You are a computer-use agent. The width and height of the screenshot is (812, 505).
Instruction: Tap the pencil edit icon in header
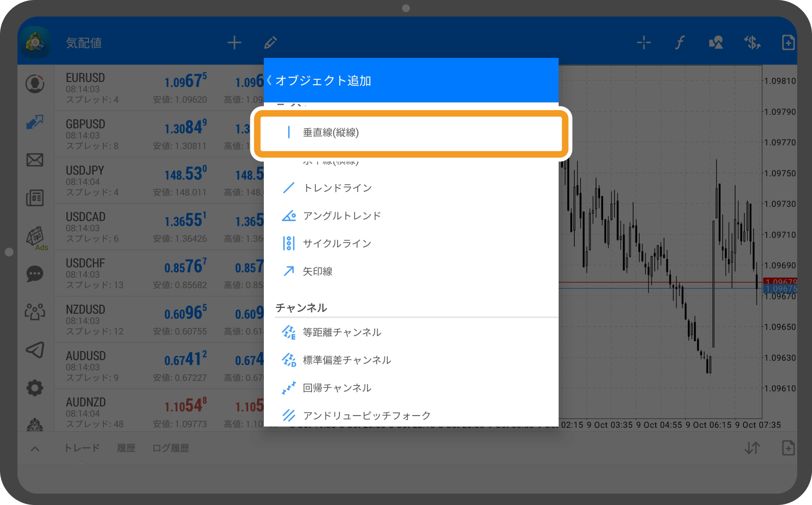click(270, 43)
